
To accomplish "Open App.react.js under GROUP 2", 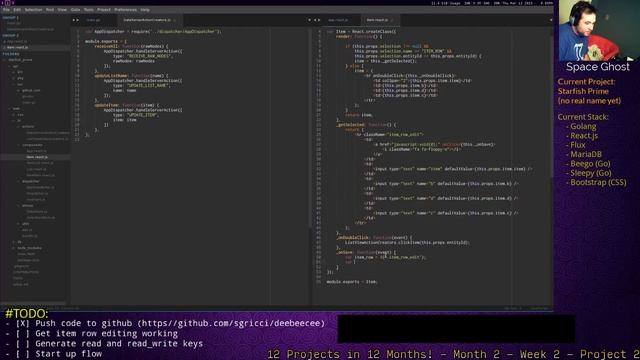I will pos(17,41).
